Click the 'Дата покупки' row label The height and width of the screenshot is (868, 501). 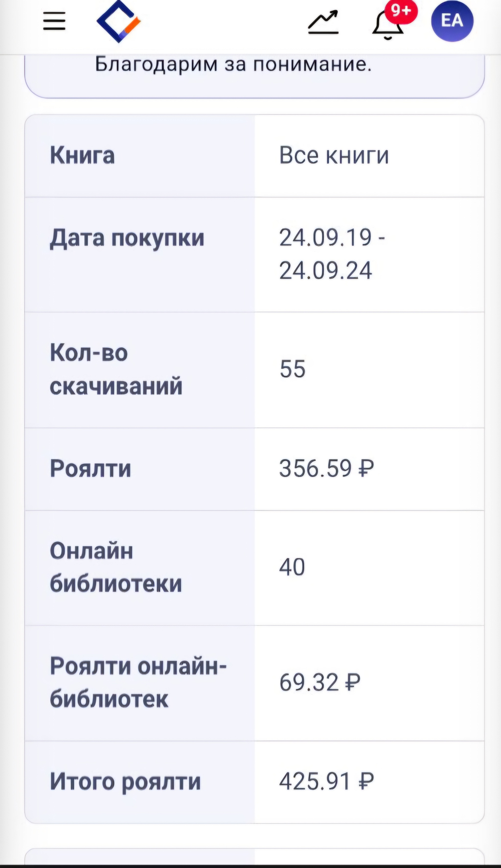click(x=127, y=238)
